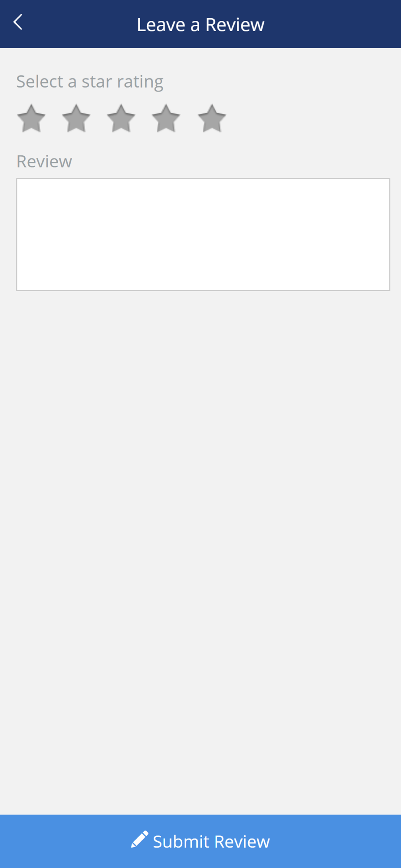Image resolution: width=401 pixels, height=868 pixels.
Task: Select the first star rating
Action: point(31,118)
